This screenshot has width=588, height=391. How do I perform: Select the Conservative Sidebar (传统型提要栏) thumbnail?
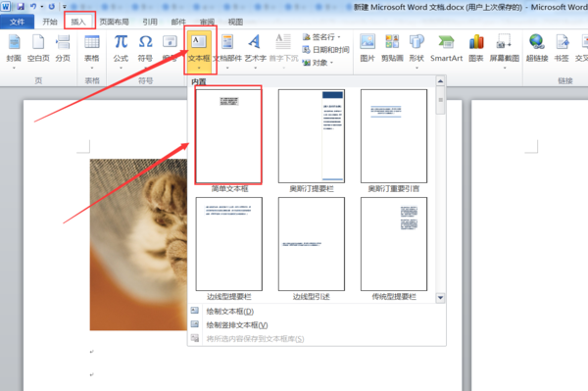[394, 244]
